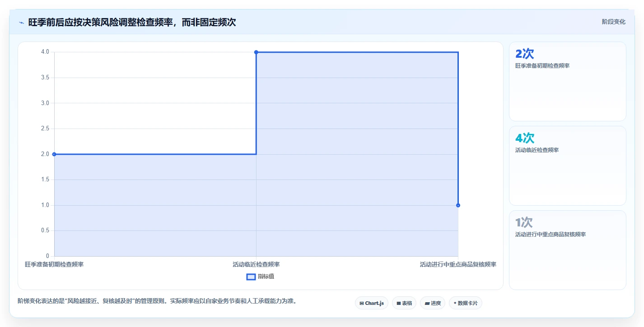Select the 1次 value card
The width and height of the screenshot is (644, 327).
(x=568, y=250)
